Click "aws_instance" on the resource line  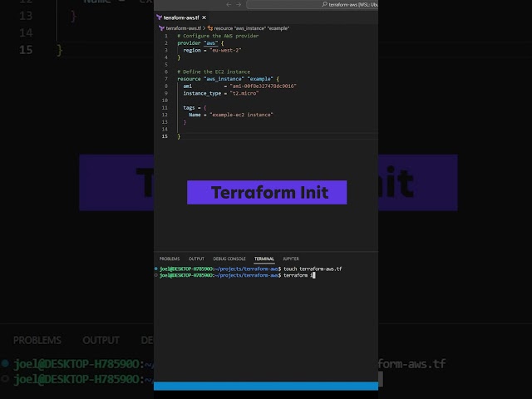(x=224, y=79)
